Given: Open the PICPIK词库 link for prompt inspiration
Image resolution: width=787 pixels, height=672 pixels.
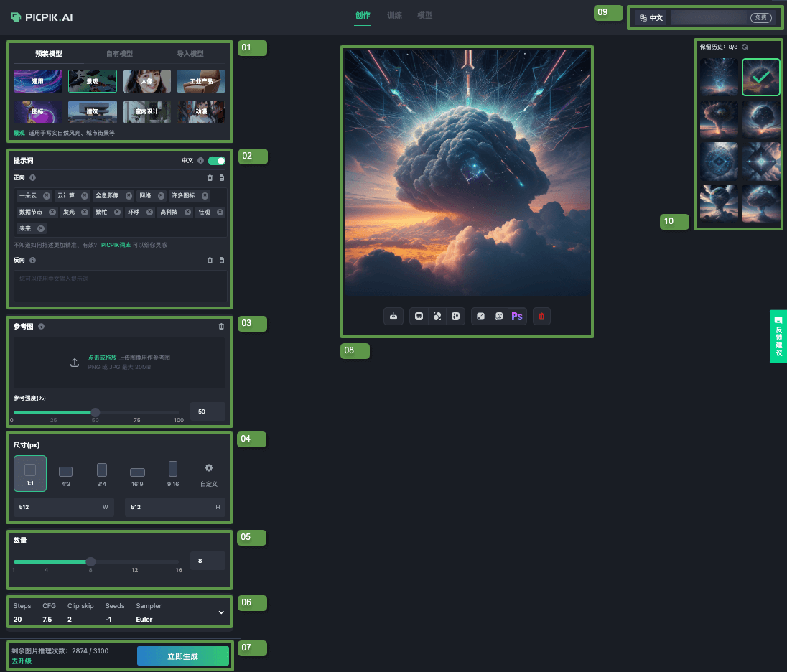Looking at the screenshot, I should pyautogui.click(x=116, y=244).
